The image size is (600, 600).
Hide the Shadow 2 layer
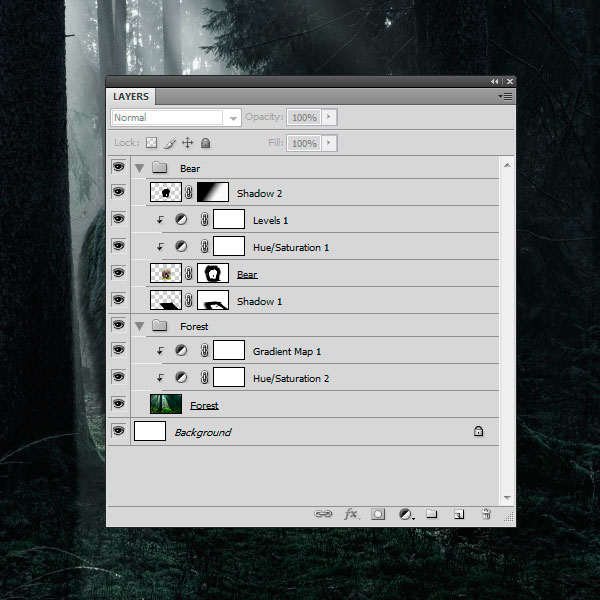(119, 191)
